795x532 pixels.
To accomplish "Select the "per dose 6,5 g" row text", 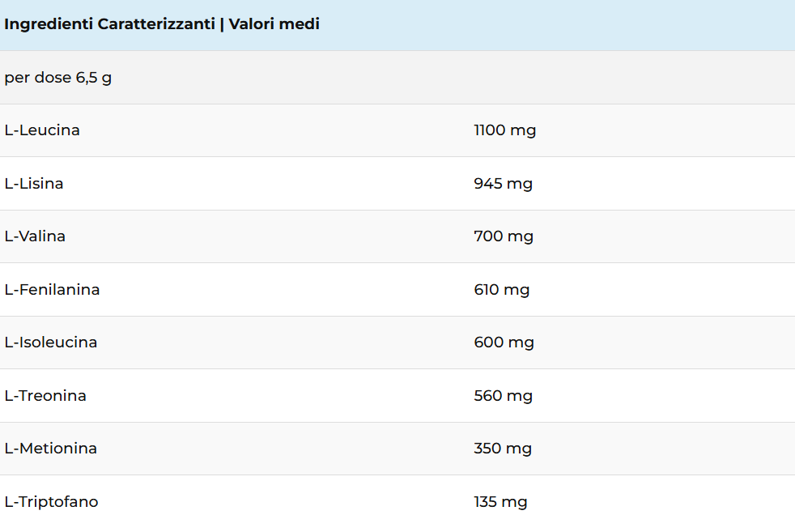I will 57,78.
